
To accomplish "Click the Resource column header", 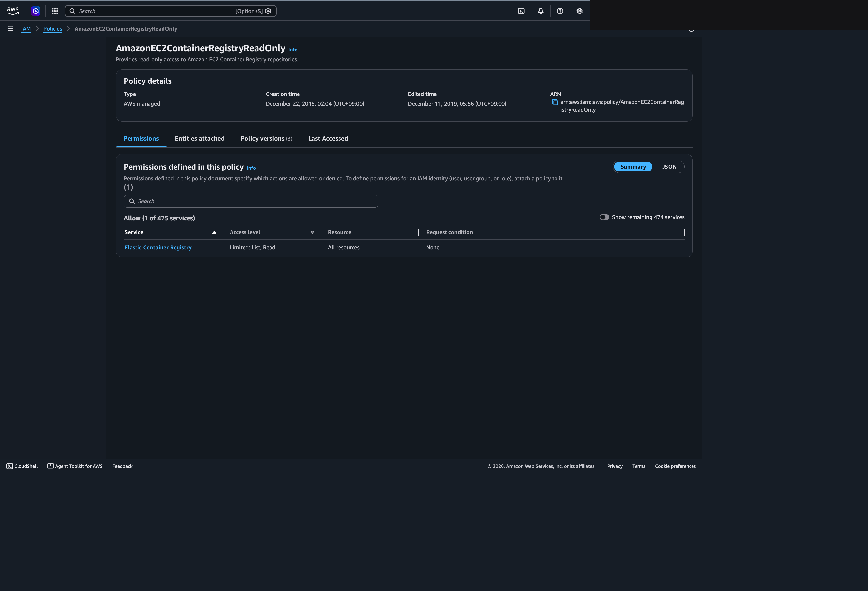I will point(339,232).
